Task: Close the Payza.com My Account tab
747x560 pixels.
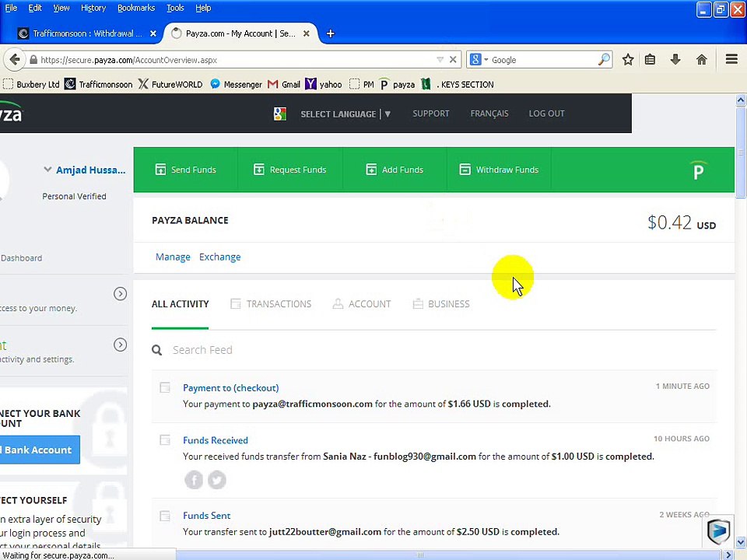Action: tap(307, 33)
